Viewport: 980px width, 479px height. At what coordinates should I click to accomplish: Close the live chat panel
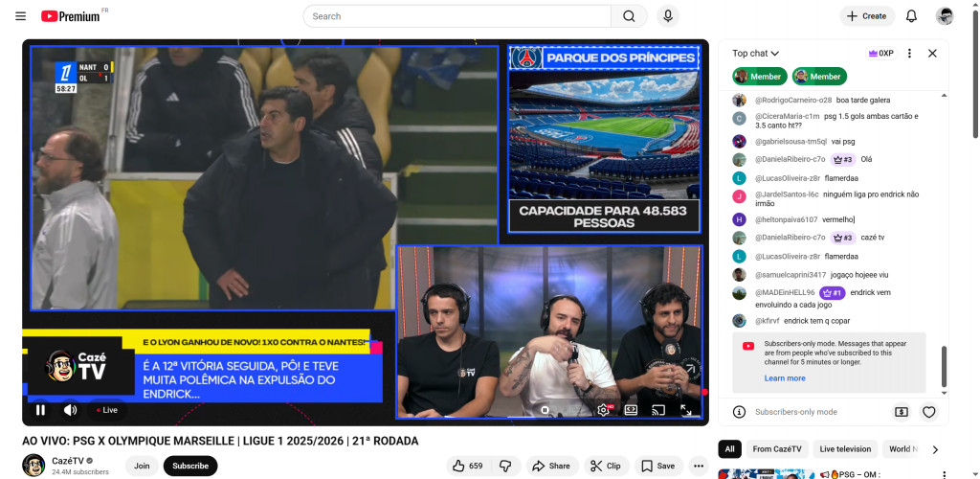(932, 53)
